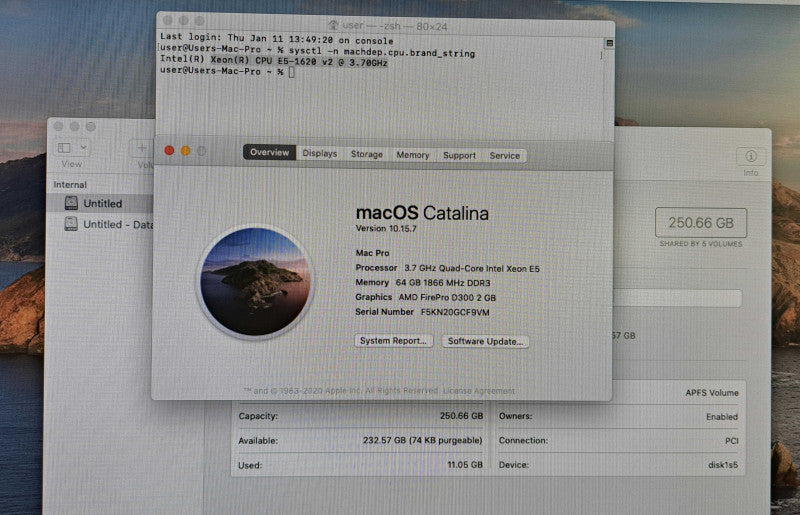
Task: Click the Owners Enabled value
Action: click(x=722, y=416)
